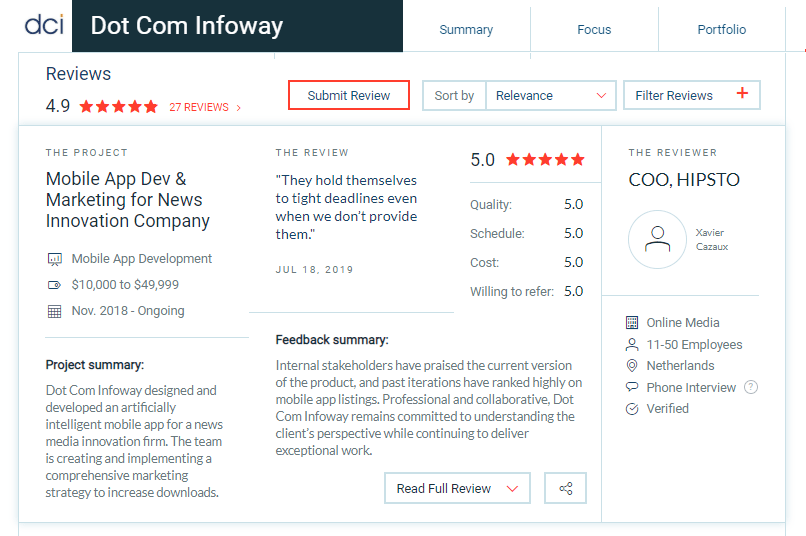Click the review date JUL 18, 2019
This screenshot has width=806, height=536.
(x=314, y=270)
